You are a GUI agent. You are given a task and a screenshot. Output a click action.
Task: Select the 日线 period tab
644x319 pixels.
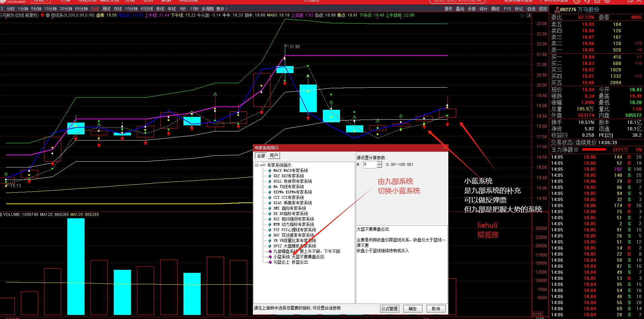95,9
